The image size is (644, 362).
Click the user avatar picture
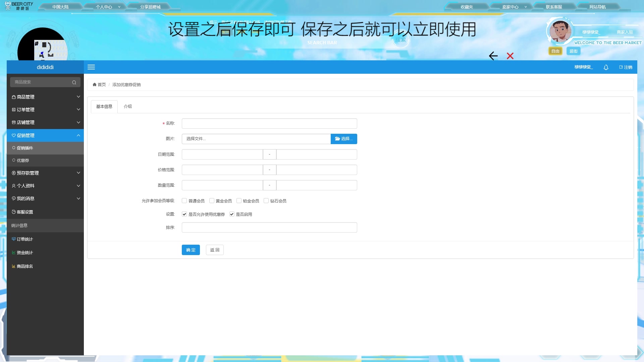click(560, 31)
